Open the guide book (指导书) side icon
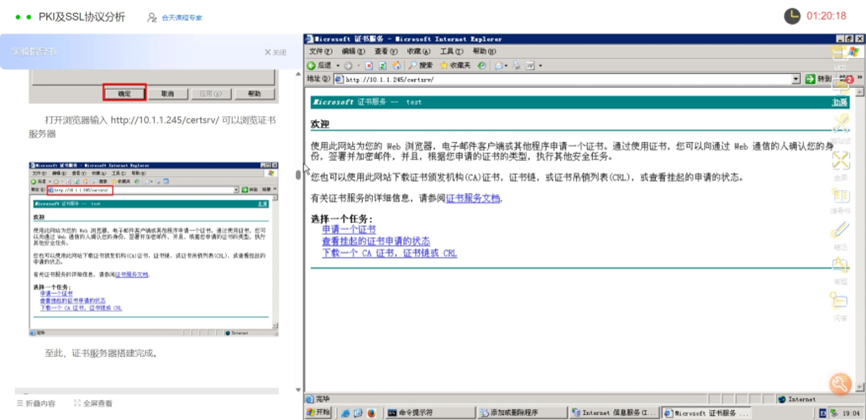866x420 pixels. click(840, 196)
